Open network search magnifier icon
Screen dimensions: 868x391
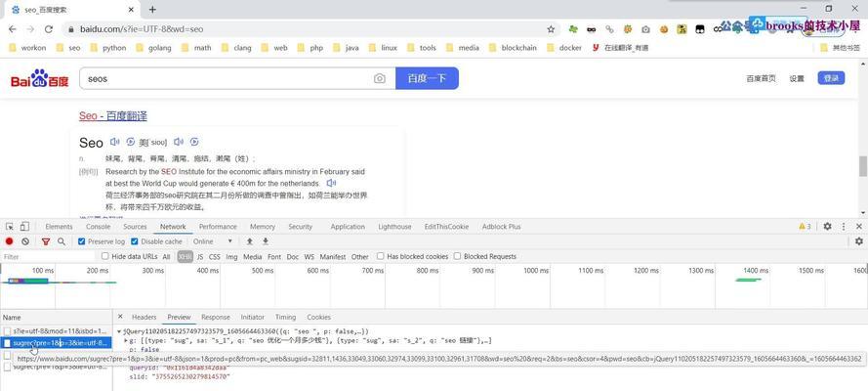click(62, 241)
